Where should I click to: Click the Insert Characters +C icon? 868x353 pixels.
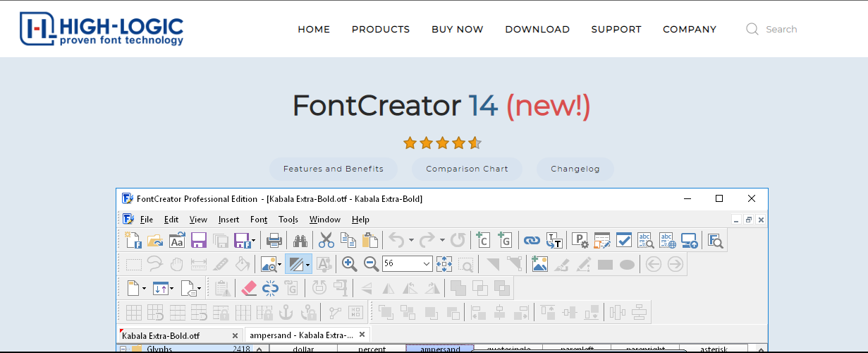483,240
